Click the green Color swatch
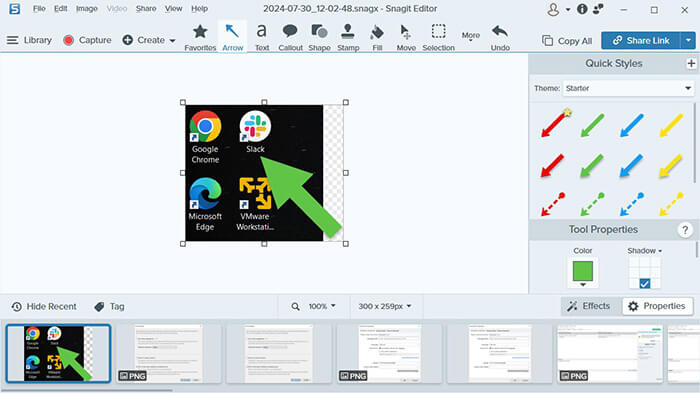The height and width of the screenshot is (393, 700). coord(583,271)
